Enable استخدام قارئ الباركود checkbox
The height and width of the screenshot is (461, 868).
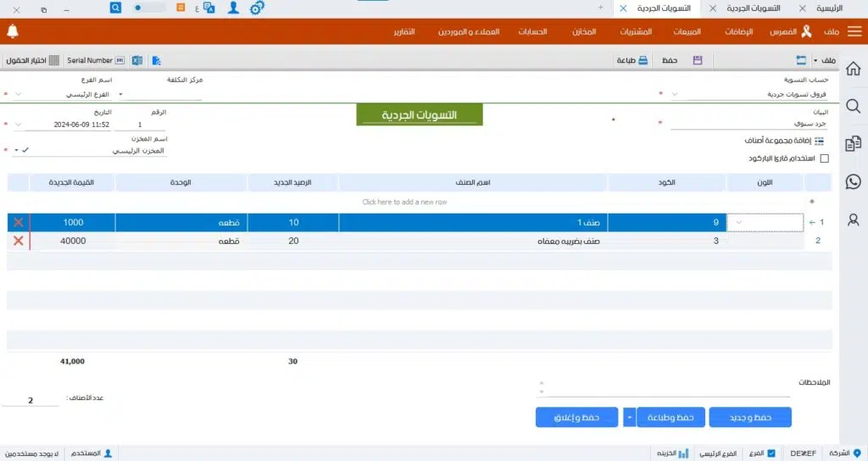pos(825,158)
